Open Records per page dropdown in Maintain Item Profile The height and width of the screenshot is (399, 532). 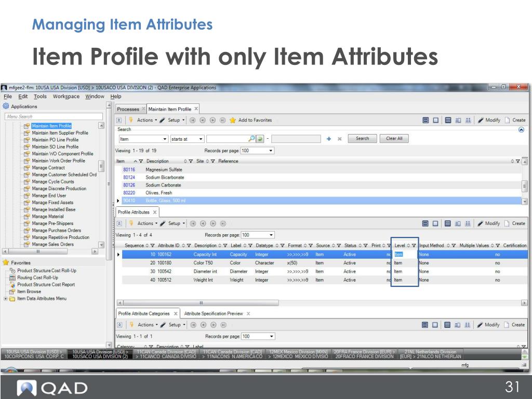click(271, 151)
